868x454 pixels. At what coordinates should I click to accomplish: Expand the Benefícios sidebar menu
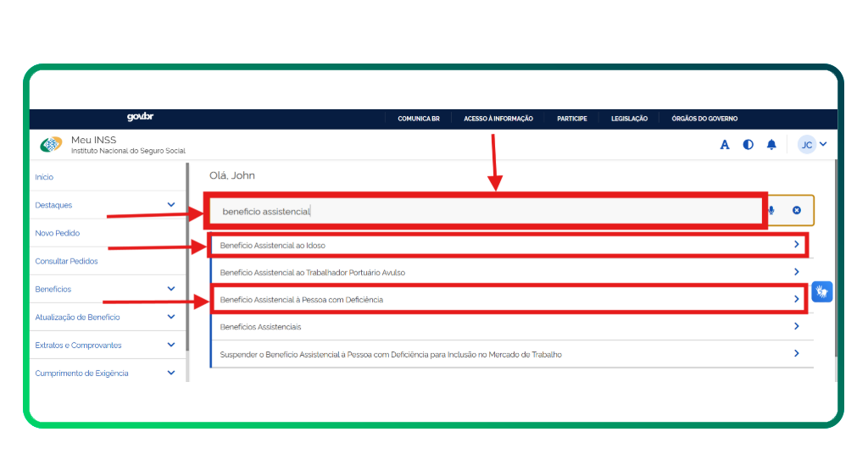[x=171, y=289]
